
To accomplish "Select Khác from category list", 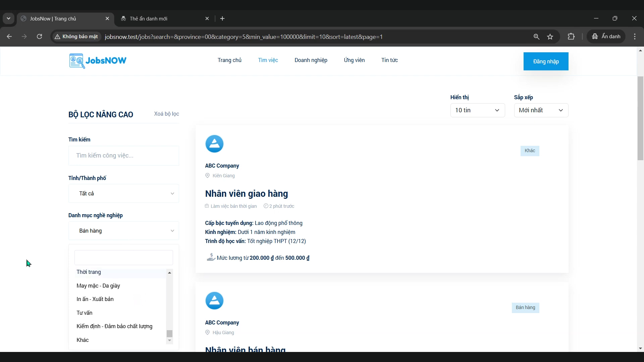I will point(120,340).
